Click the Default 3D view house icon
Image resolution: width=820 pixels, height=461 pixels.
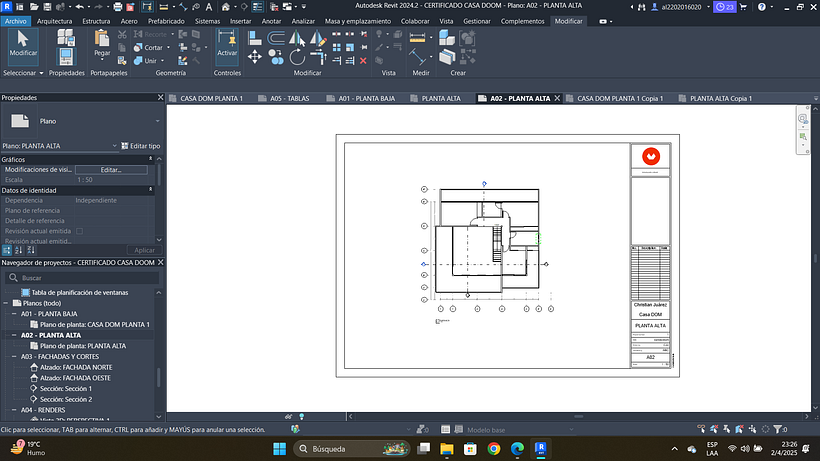(x=226, y=7)
